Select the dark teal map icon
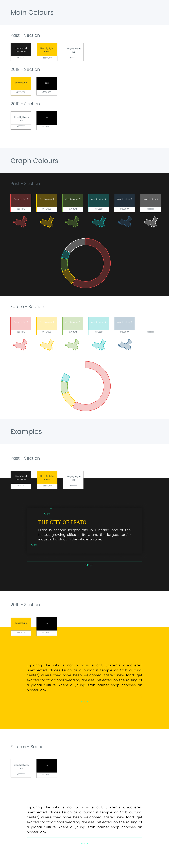This screenshot has height=868, width=169. click(98, 222)
